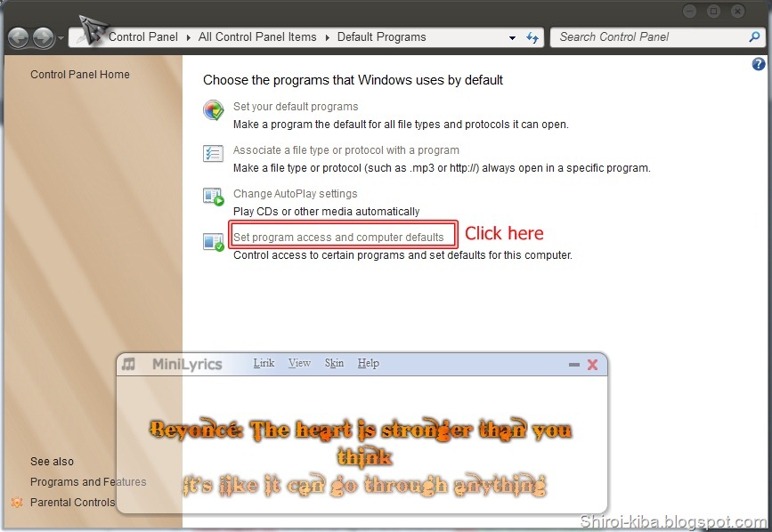The width and height of the screenshot is (772, 532).
Task: Open help with the blue question mark
Action: click(759, 64)
